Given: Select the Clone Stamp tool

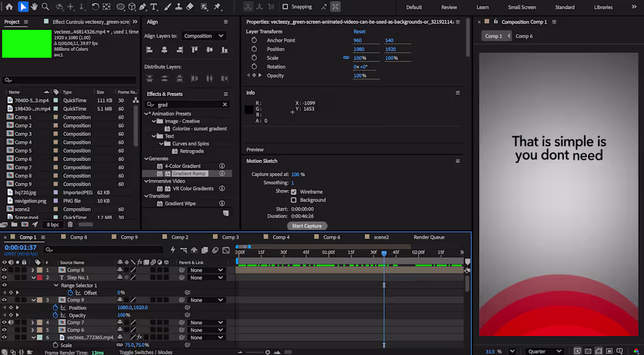Looking at the screenshot, I should pyautogui.click(x=179, y=6).
